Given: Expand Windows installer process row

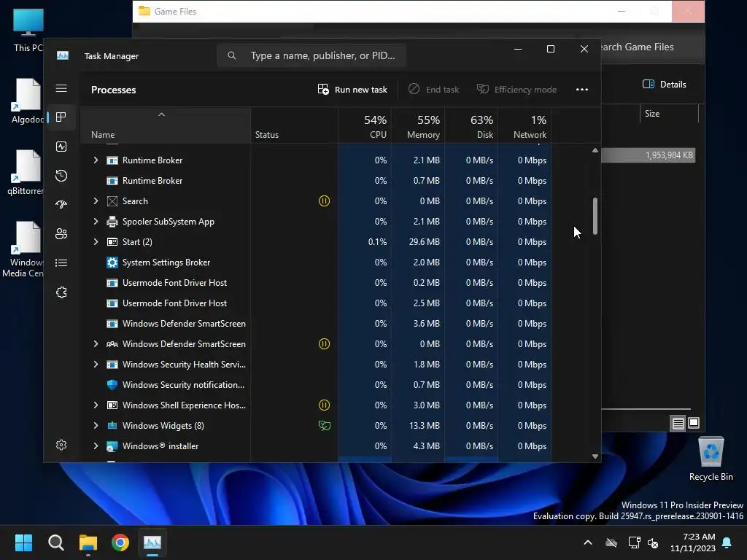Looking at the screenshot, I should point(96,446).
